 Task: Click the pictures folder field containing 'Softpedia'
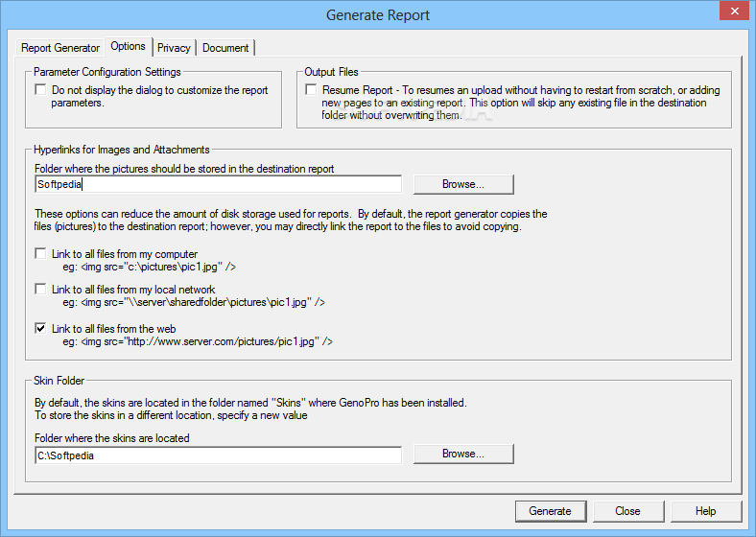click(217, 184)
